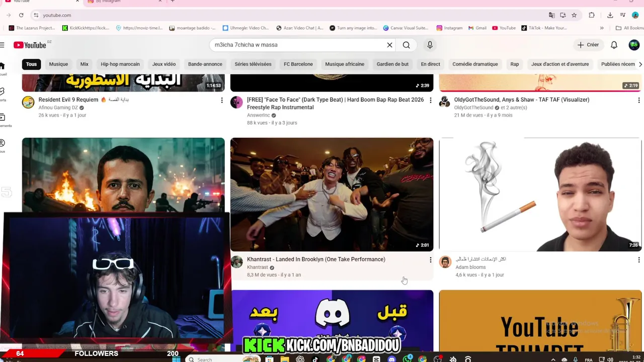This screenshot has width=644, height=362.
Task: Open options menu for Khantrast Landed In Brooklyn video
Action: pos(430,260)
